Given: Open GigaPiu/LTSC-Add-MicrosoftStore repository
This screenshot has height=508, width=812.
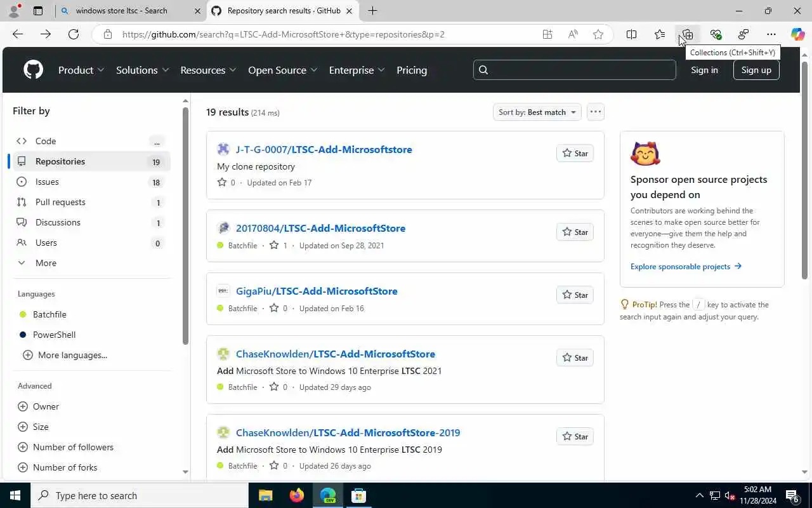Looking at the screenshot, I should pyautogui.click(x=317, y=291).
